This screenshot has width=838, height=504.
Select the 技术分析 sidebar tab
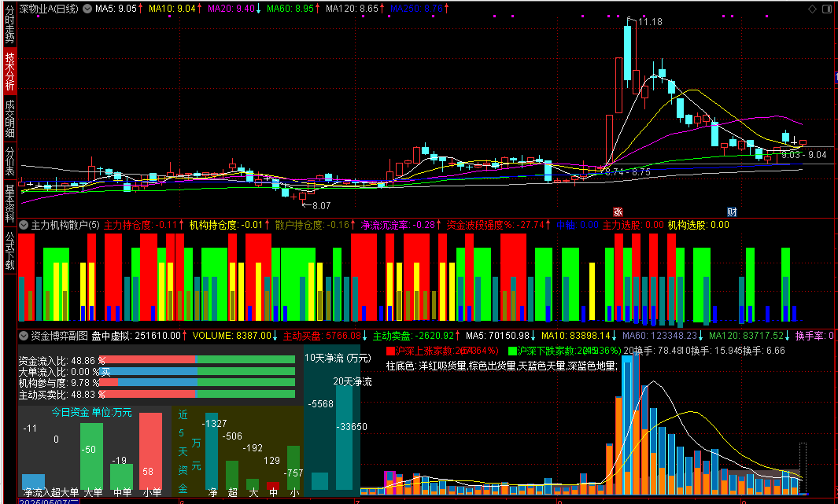tap(9, 71)
